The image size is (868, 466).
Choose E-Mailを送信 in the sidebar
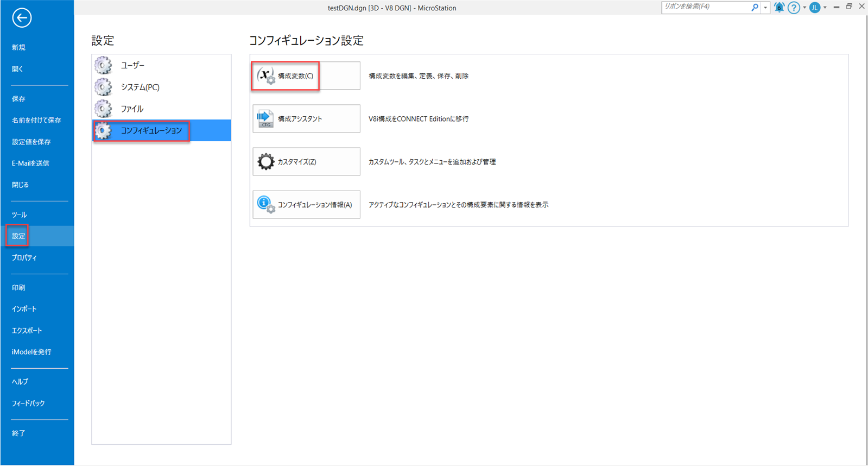point(37,163)
